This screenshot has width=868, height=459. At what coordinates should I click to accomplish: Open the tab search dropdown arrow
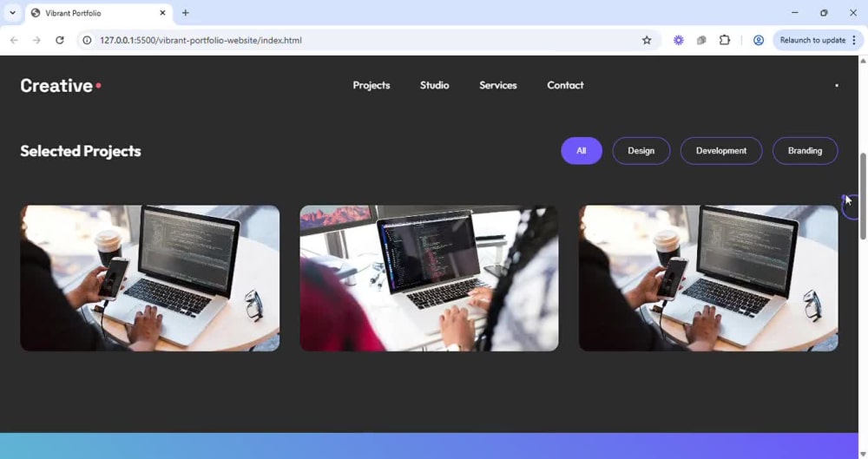point(12,13)
